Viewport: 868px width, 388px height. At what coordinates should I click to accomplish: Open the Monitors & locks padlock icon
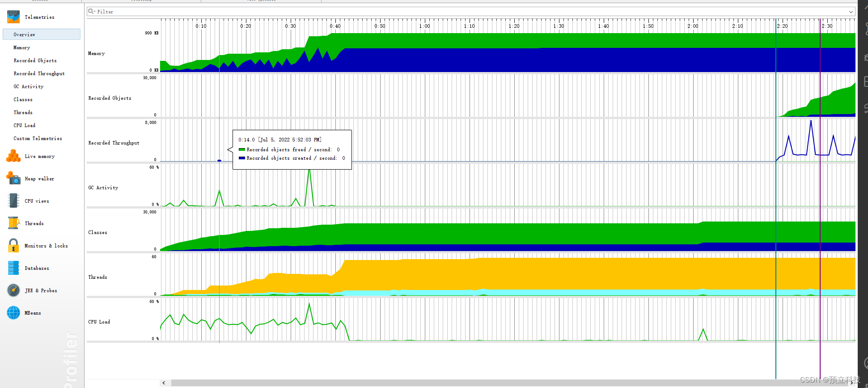[x=13, y=245]
